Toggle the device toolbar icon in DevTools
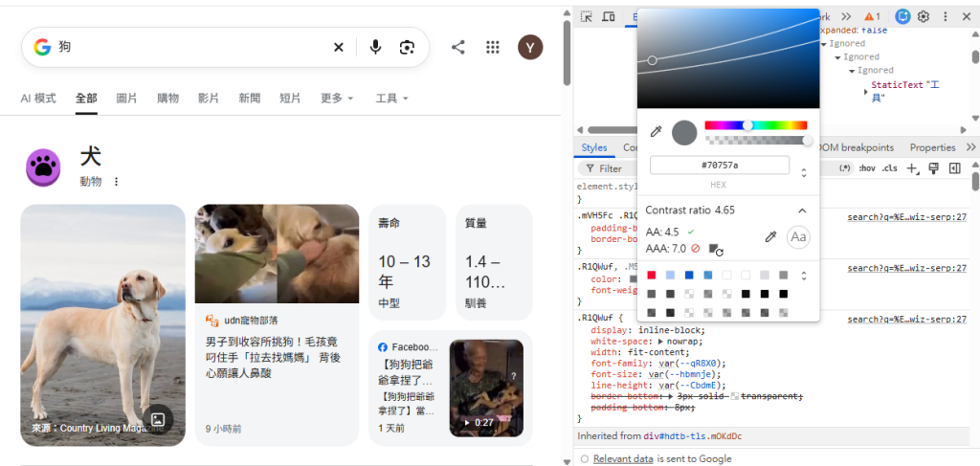This screenshot has height=466, width=980. pos(608,17)
